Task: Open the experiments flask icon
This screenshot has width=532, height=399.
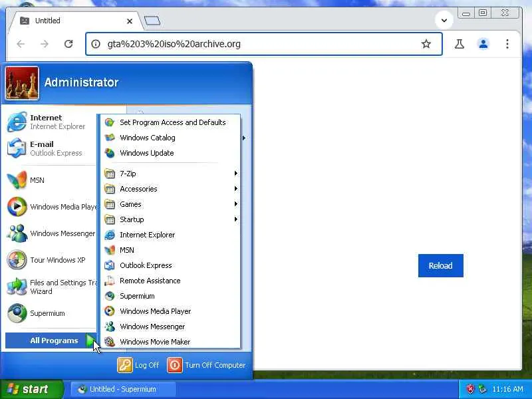Action: click(x=460, y=44)
